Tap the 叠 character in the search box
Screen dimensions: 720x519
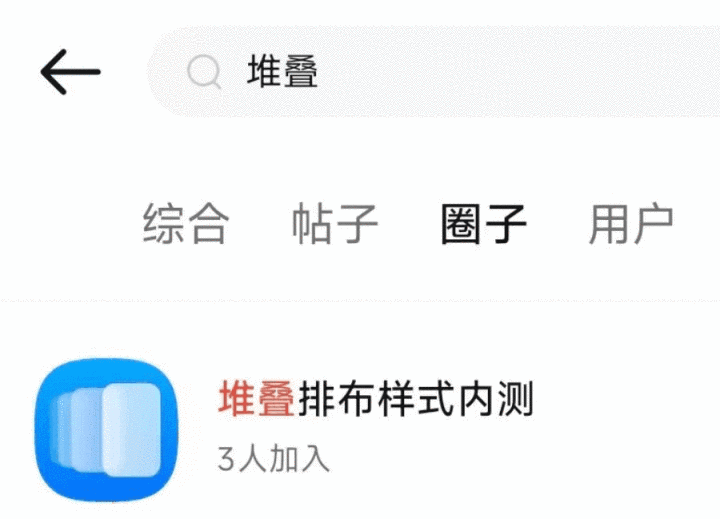(x=301, y=72)
